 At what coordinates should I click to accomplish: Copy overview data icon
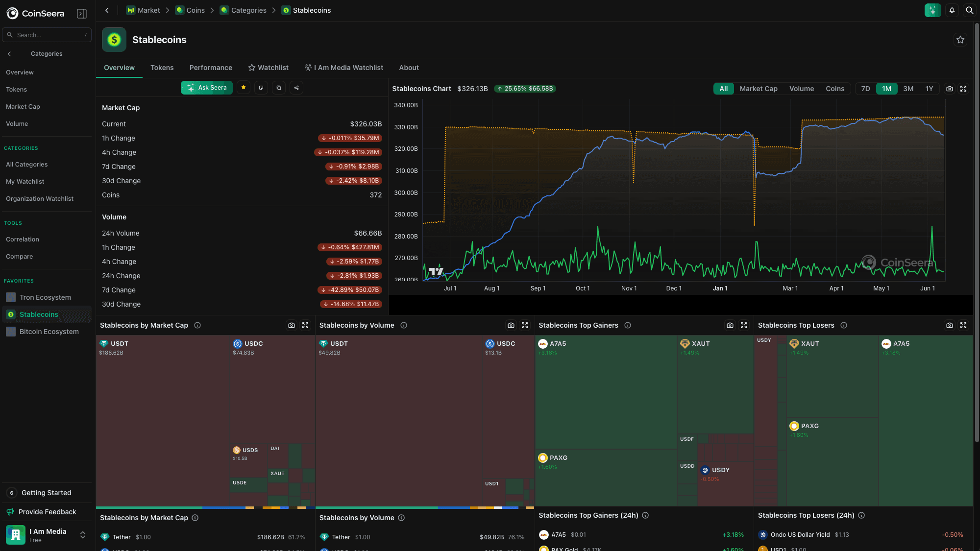(279, 88)
